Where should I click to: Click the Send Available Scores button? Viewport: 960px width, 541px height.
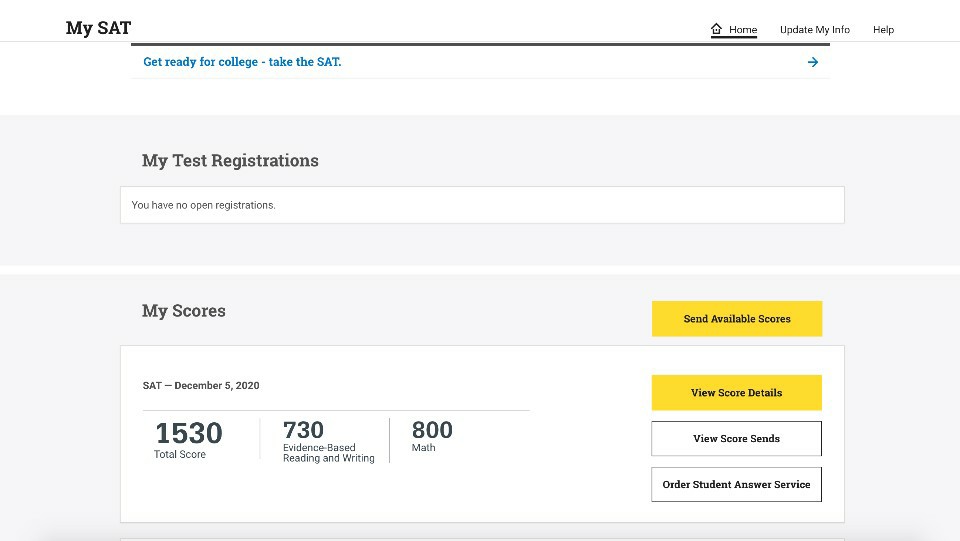click(737, 318)
